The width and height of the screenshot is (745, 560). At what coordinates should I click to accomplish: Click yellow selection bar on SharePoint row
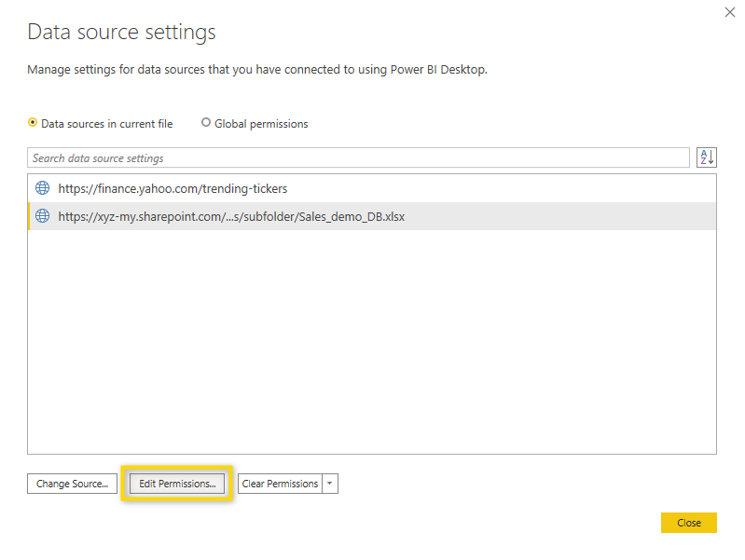pyautogui.click(x=29, y=216)
